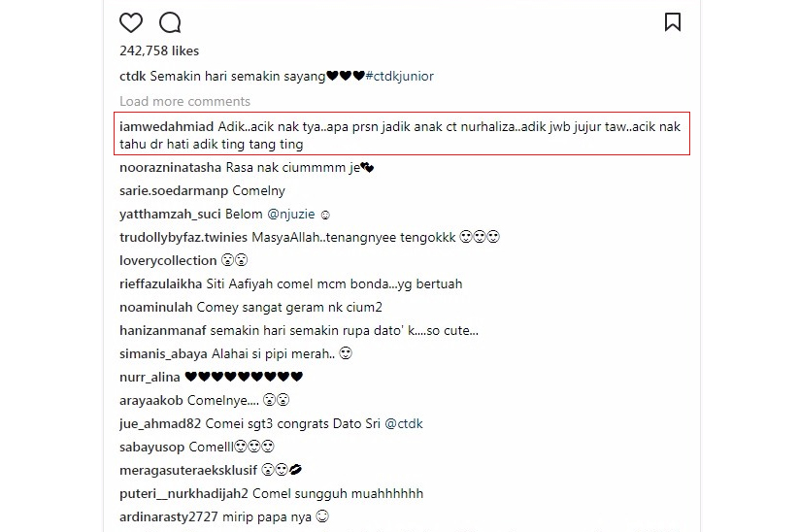The image size is (799, 532).
Task: Open yatthamzah_suci username
Action: click(x=170, y=214)
